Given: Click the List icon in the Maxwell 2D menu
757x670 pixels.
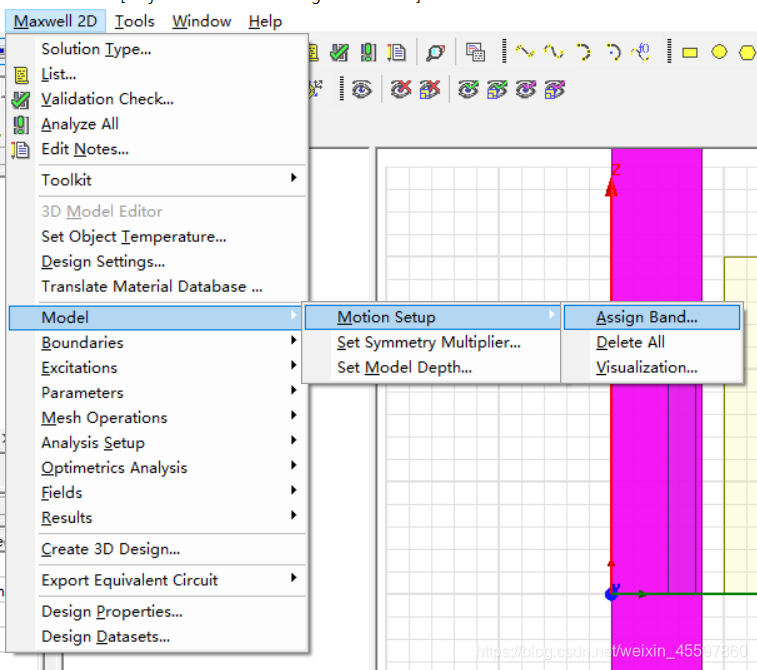Looking at the screenshot, I should click(x=21, y=75).
